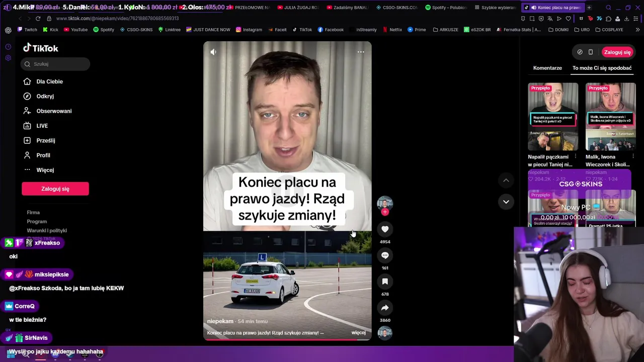Go to the LIVE section
The image size is (644, 362).
42,126
